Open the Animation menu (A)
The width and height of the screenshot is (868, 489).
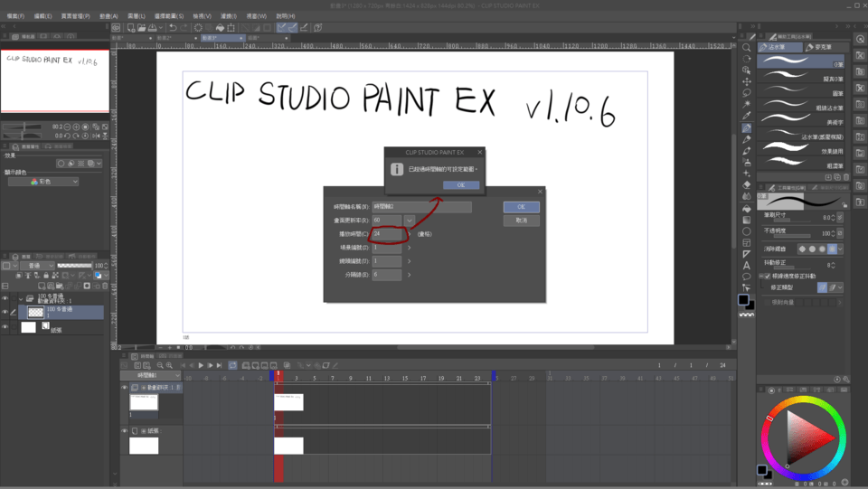[108, 16]
